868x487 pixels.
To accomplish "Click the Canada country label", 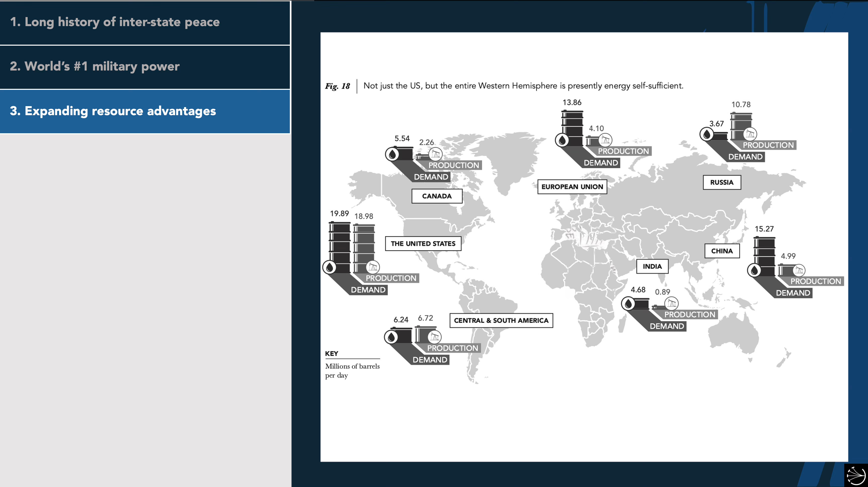I will point(437,196).
